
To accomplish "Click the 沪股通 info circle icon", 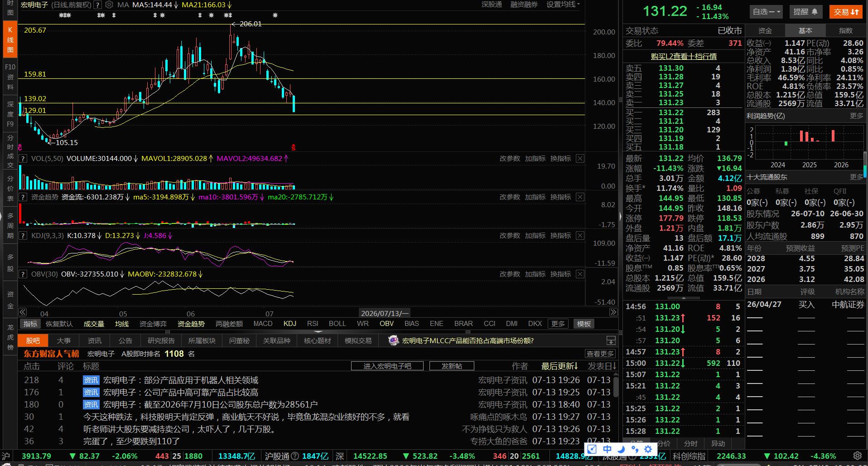I will pos(294,456).
